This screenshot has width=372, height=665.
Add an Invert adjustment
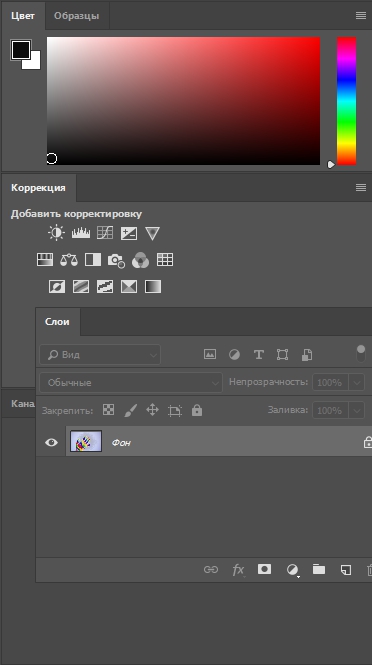point(57,287)
